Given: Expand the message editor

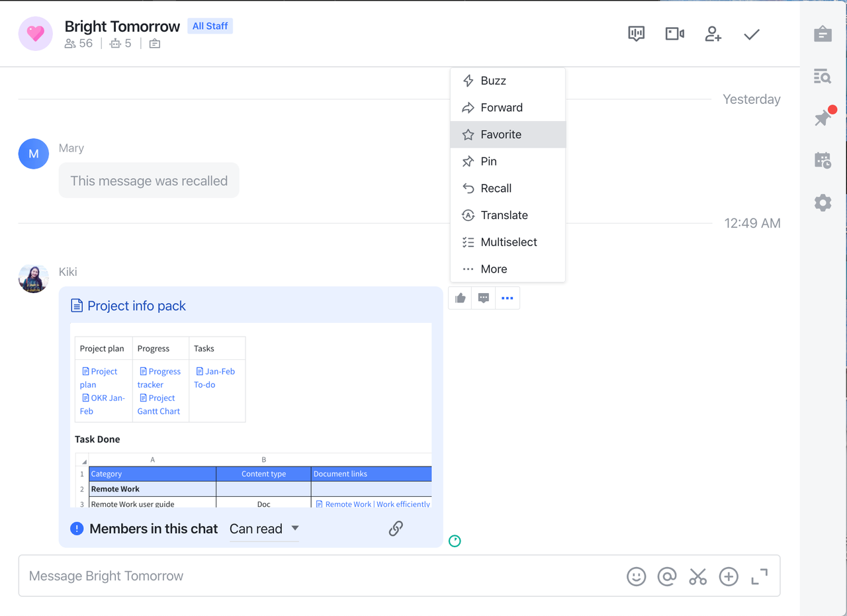Looking at the screenshot, I should pos(759,576).
